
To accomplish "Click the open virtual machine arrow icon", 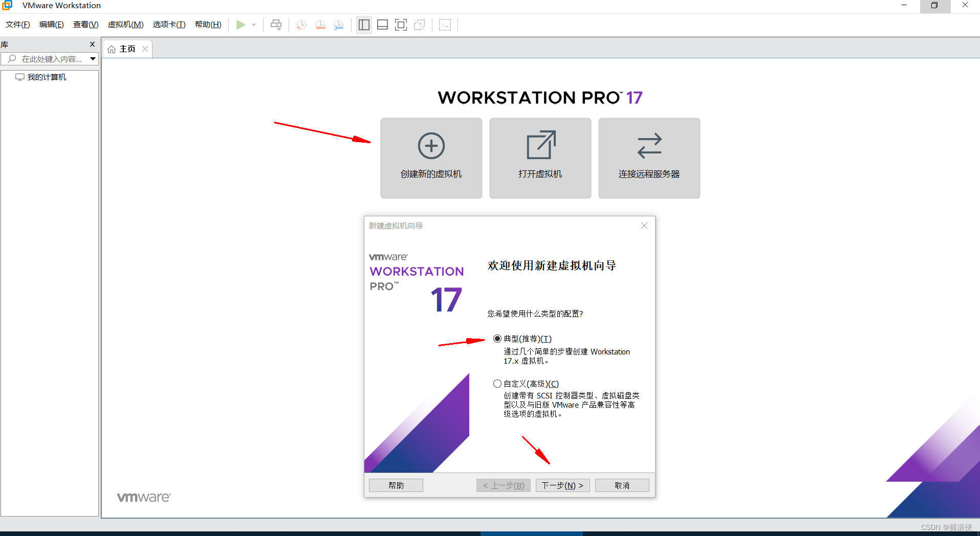I will click(x=541, y=145).
